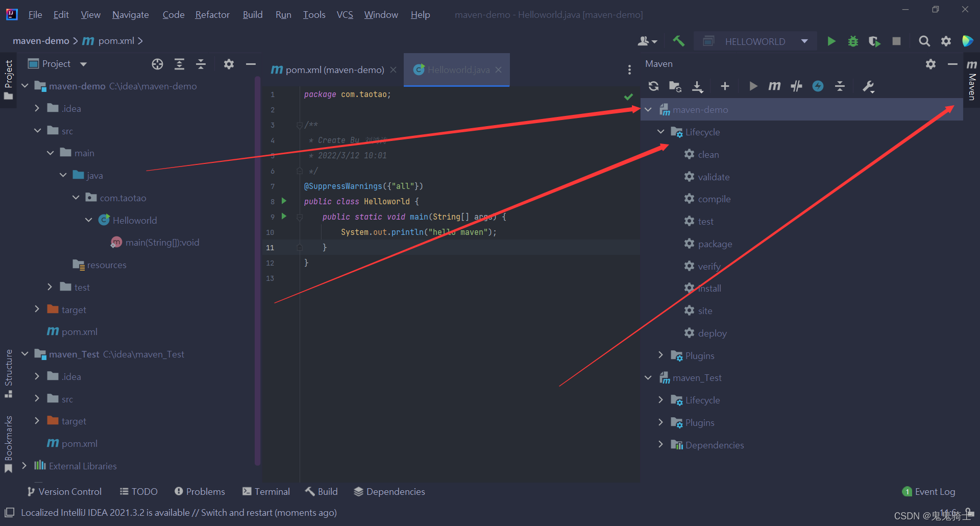
Task: Open the VCS menu
Action: [x=345, y=15]
